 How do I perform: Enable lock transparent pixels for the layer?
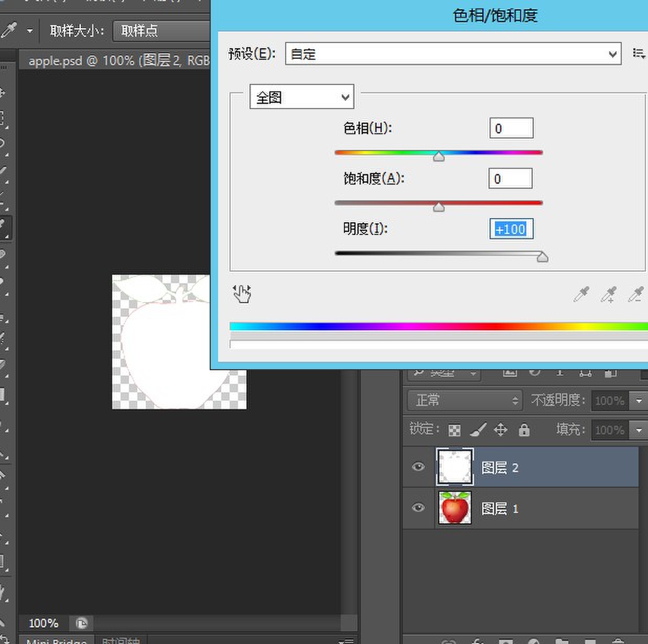[x=454, y=430]
